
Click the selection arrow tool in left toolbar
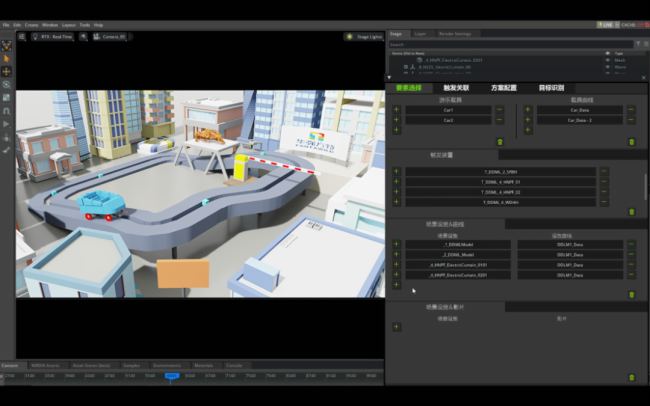(x=7, y=59)
